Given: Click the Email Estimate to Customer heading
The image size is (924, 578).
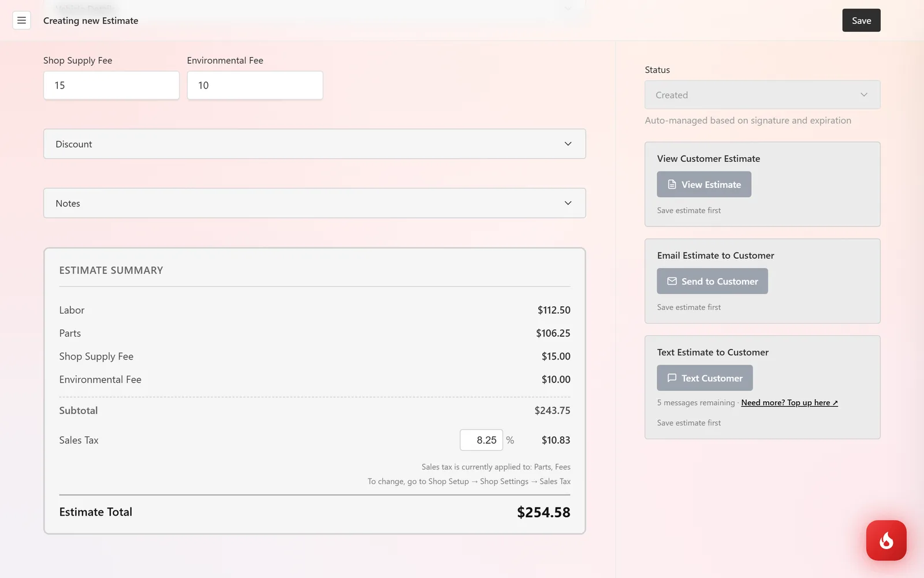Looking at the screenshot, I should pyautogui.click(x=716, y=255).
